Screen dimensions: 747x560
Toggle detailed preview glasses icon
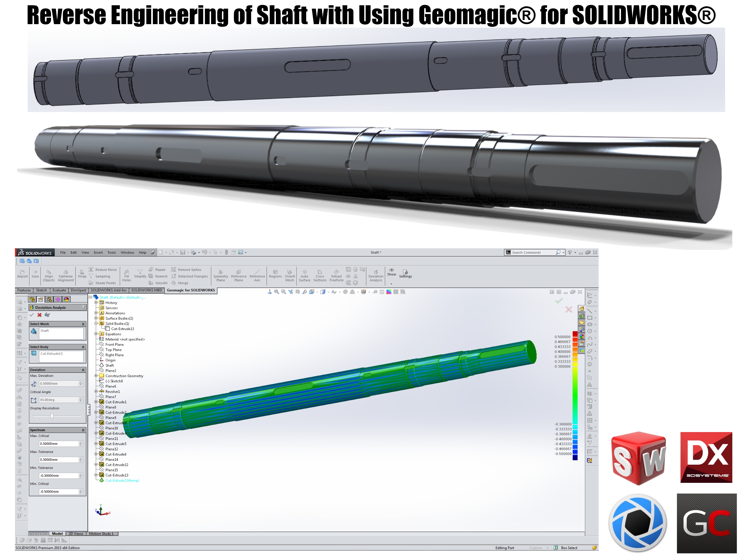[47, 315]
